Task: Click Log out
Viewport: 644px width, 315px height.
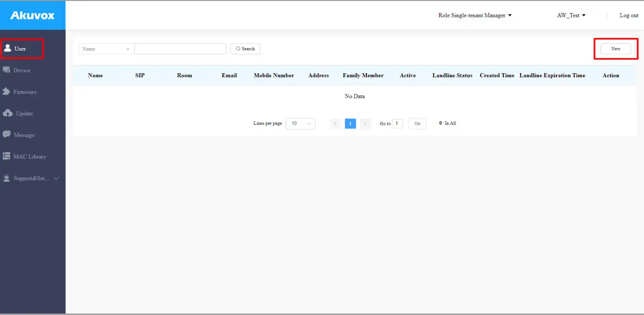Action: (x=629, y=15)
